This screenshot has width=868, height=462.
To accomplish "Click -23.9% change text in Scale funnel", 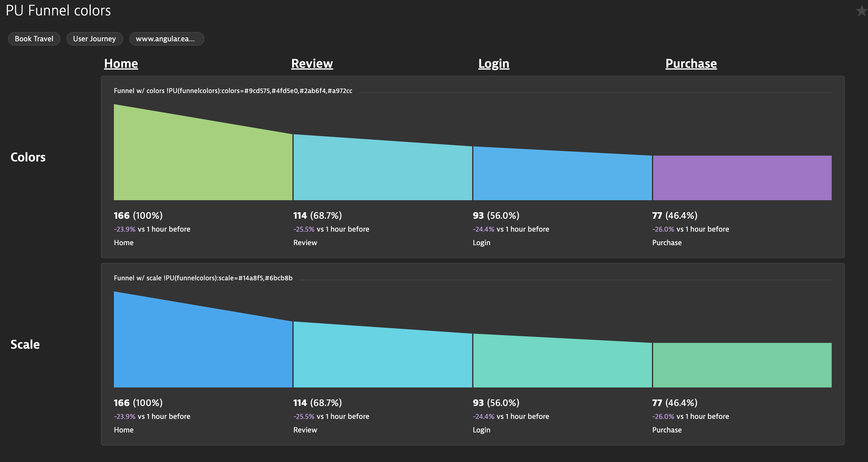I will pos(125,416).
